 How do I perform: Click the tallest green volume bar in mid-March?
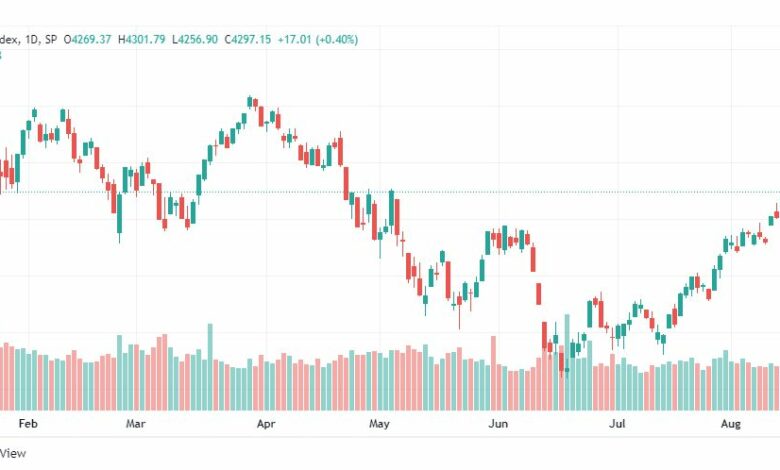click(x=210, y=367)
